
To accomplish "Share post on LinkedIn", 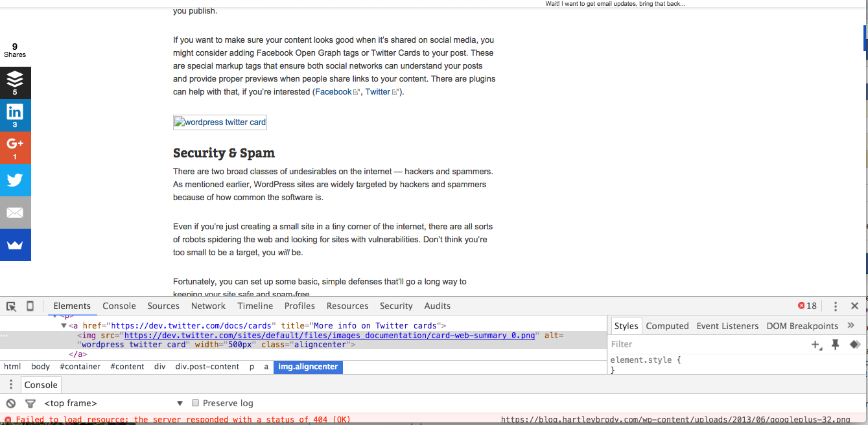I will [x=15, y=115].
